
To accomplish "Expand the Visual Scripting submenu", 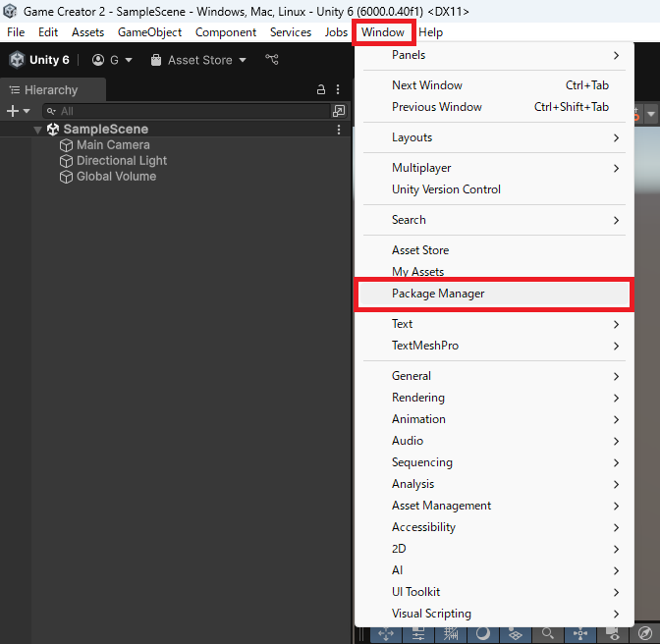I will coord(494,614).
